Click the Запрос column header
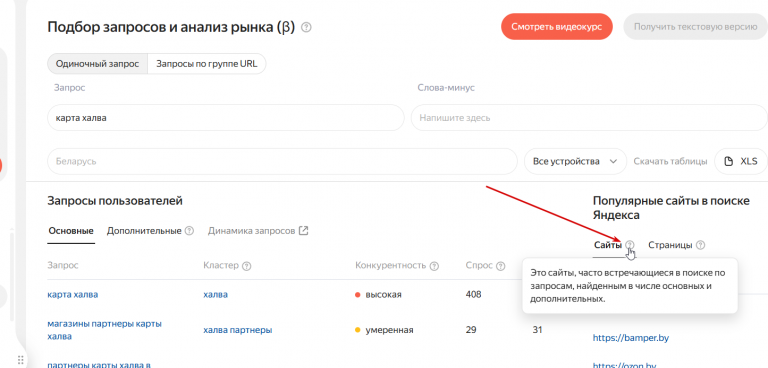Image resolution: width=768 pixels, height=368 pixels. pyautogui.click(x=63, y=266)
